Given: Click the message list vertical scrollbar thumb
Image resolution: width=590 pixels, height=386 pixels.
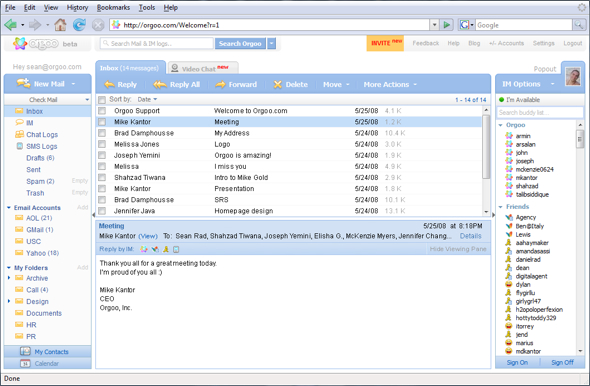Looking at the screenshot, I should [x=486, y=147].
